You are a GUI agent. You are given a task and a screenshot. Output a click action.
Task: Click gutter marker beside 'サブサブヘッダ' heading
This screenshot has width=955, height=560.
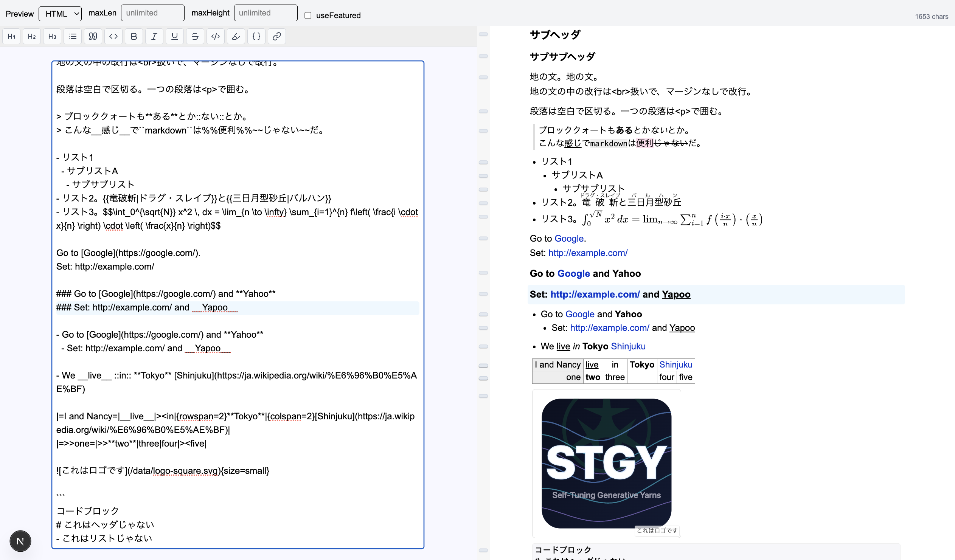coord(483,56)
